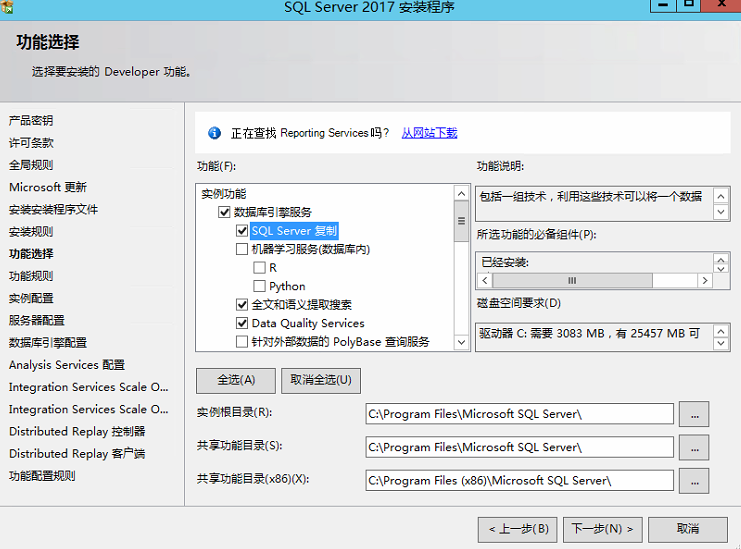Select the Data Quality Services feature label
Screen dimensions: 741x549
click(308, 323)
